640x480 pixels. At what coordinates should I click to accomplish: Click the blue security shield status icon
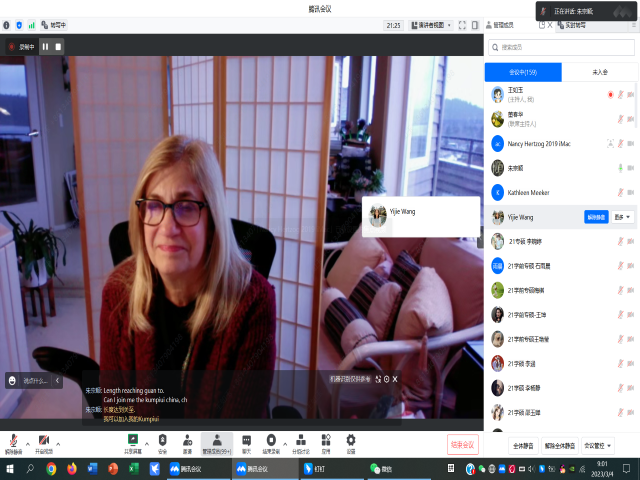(x=19, y=25)
